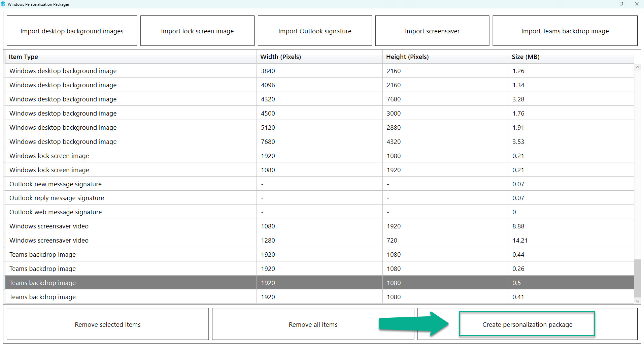Select Teams backdrop image row 0.44 MB
Screen dimensions: 644x347
[319, 254]
